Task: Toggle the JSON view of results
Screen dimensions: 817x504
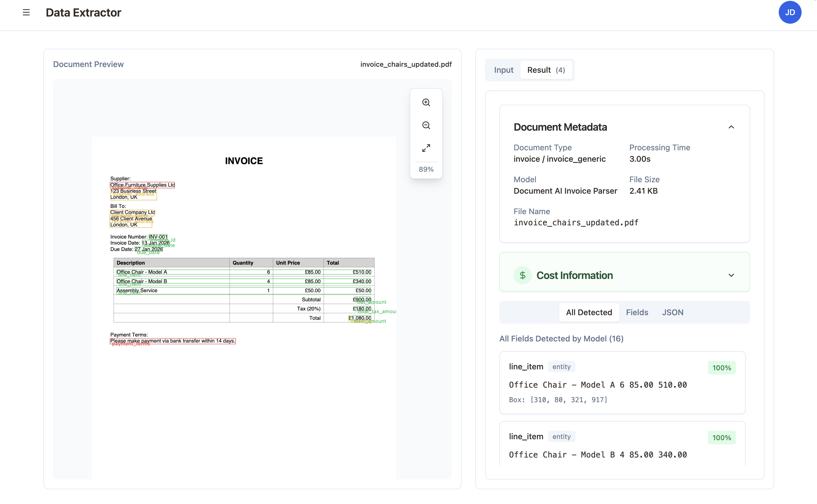Action: tap(673, 312)
